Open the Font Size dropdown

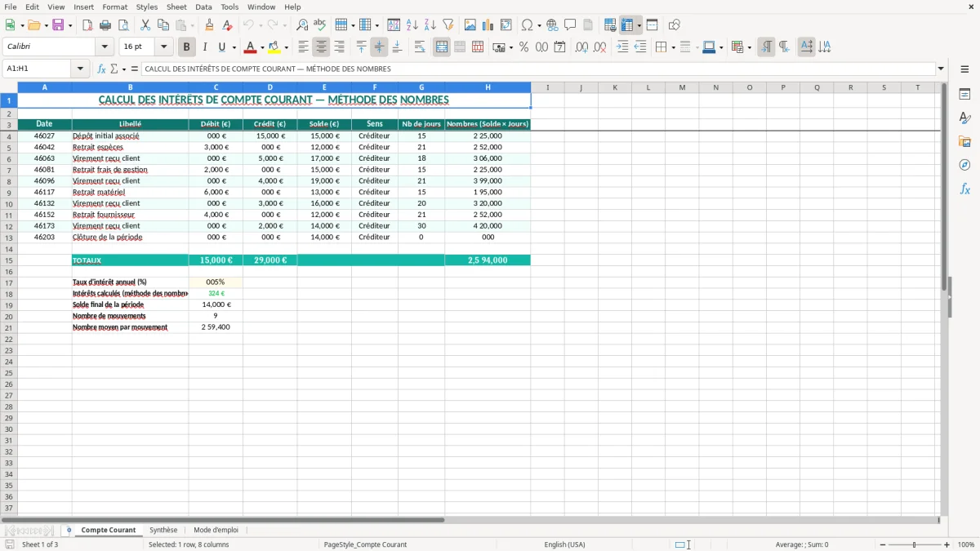163,47
